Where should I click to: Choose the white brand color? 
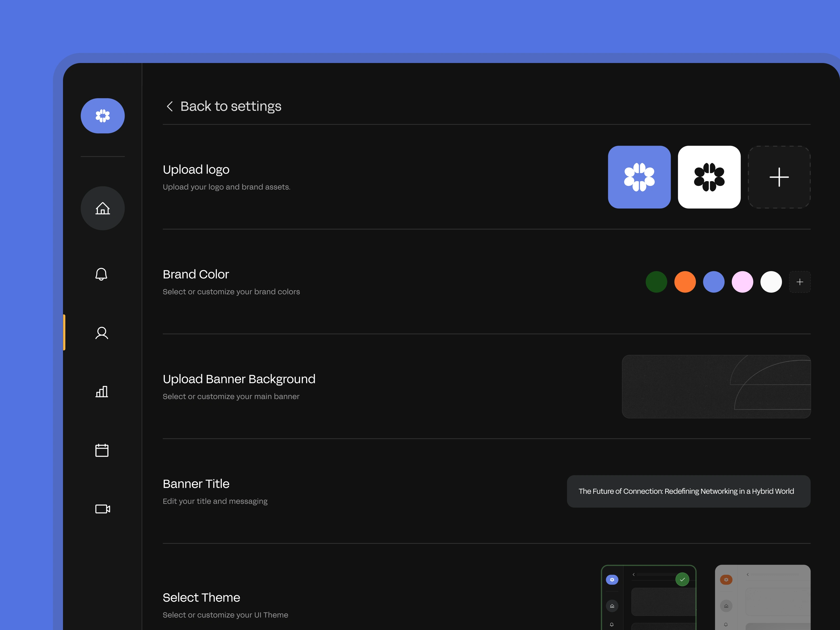pos(771,282)
